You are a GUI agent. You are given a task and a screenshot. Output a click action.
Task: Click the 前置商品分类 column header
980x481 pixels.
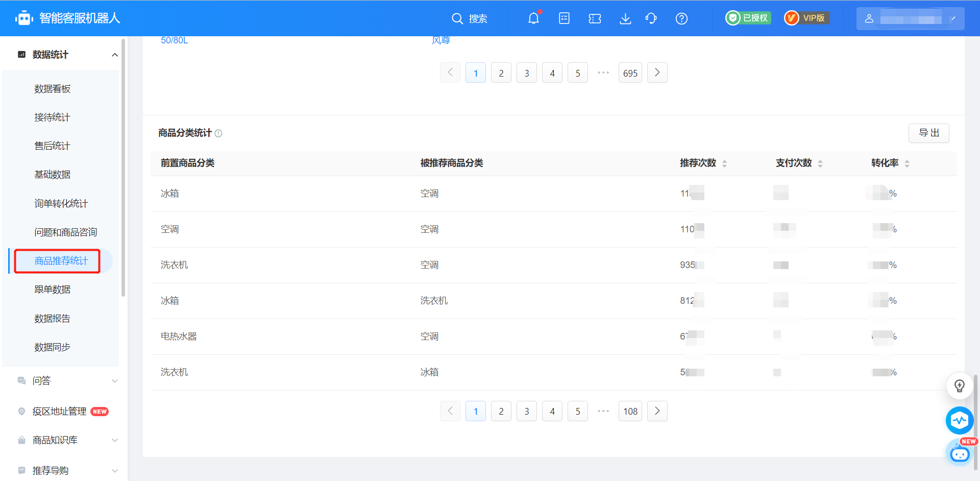tap(187, 163)
